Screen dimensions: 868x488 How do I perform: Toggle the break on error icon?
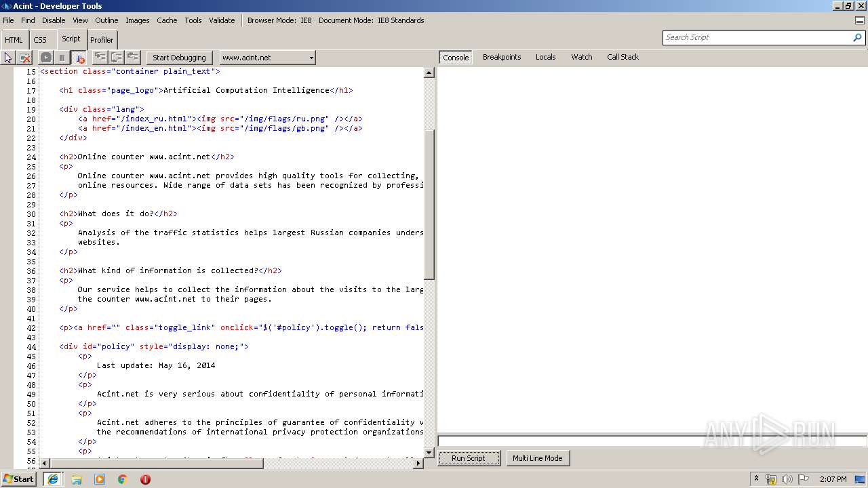pos(79,58)
